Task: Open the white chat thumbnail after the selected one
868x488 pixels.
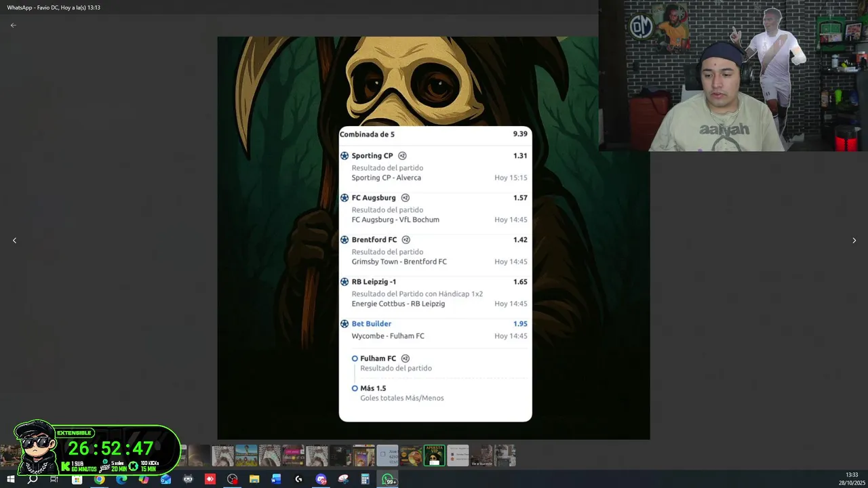Action: 458,455
